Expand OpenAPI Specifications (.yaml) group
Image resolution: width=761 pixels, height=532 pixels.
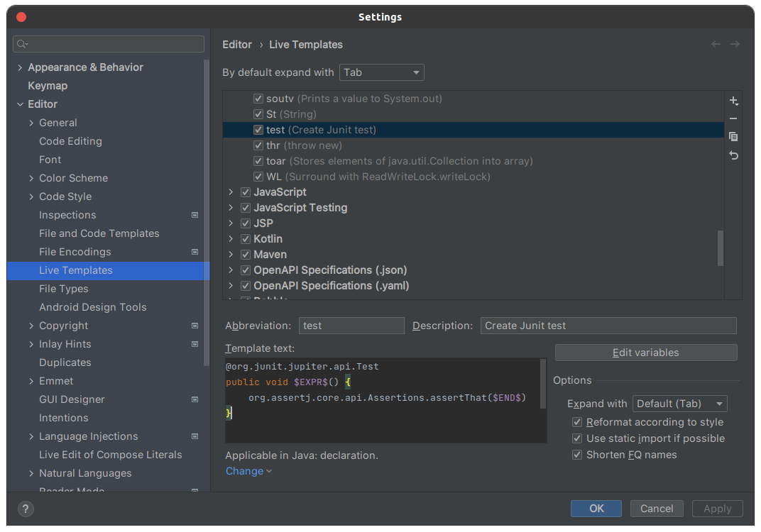(231, 286)
